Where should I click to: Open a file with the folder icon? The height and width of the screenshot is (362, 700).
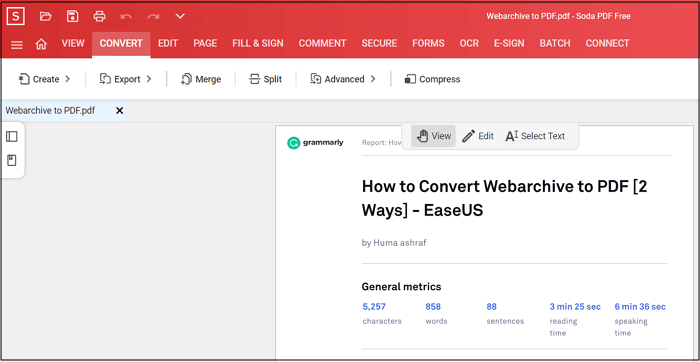pos(45,17)
